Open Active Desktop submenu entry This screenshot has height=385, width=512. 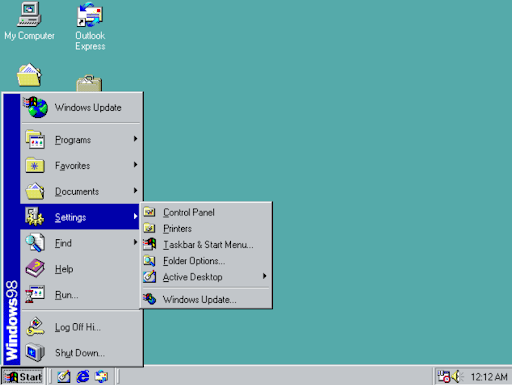click(206, 277)
